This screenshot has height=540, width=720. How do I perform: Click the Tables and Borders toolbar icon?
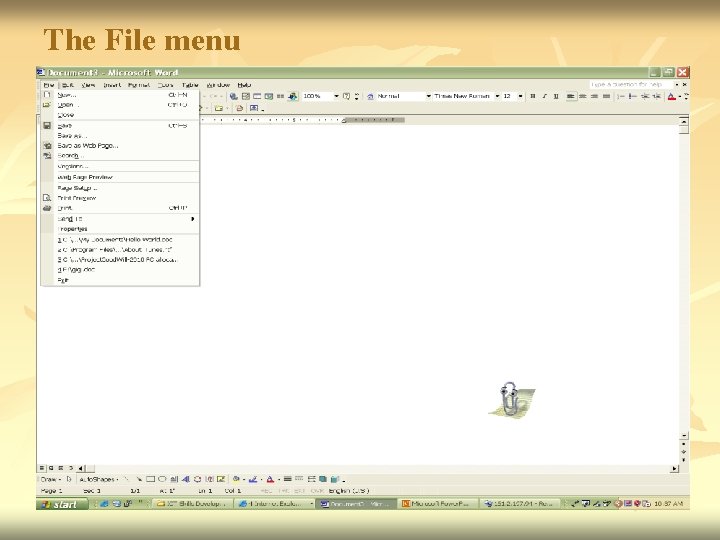(x=246, y=96)
